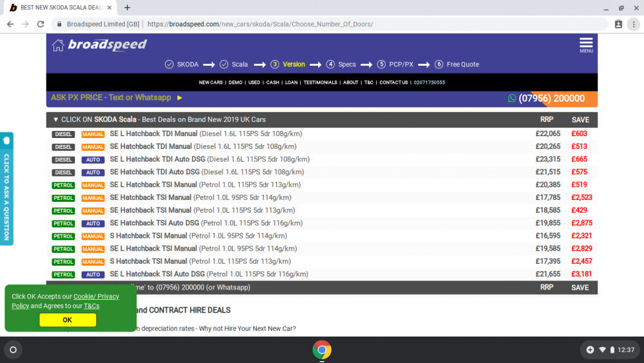
Task: Open the T&Cs link in cookie banner
Action: click(91, 306)
